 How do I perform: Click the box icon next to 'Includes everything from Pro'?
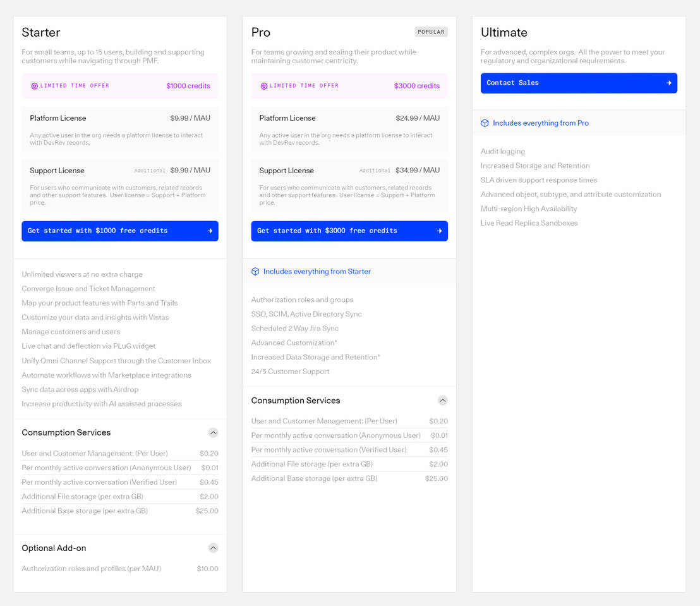point(485,122)
